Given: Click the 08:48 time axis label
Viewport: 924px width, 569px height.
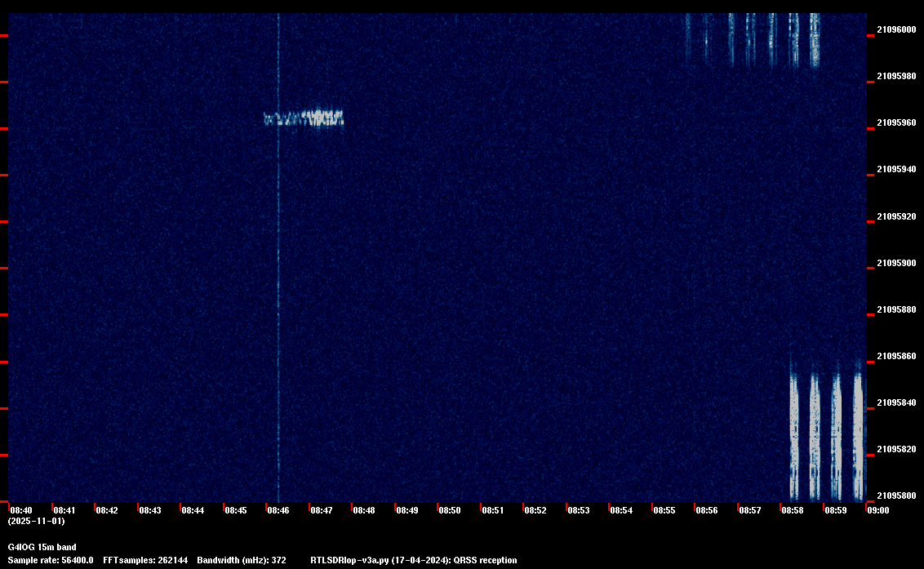Looking at the screenshot, I should coord(364,510).
